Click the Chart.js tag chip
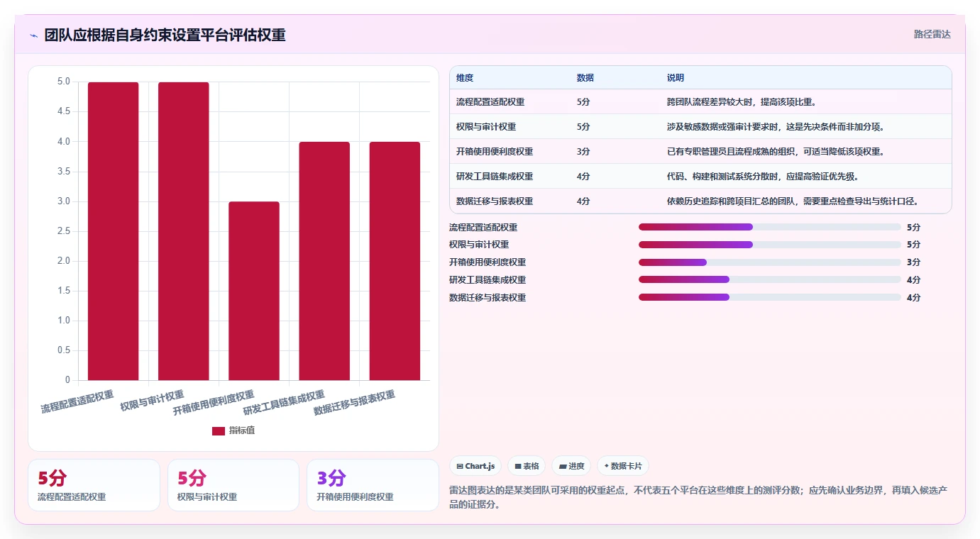Screen dimensions: 980x539 [x=475, y=466]
